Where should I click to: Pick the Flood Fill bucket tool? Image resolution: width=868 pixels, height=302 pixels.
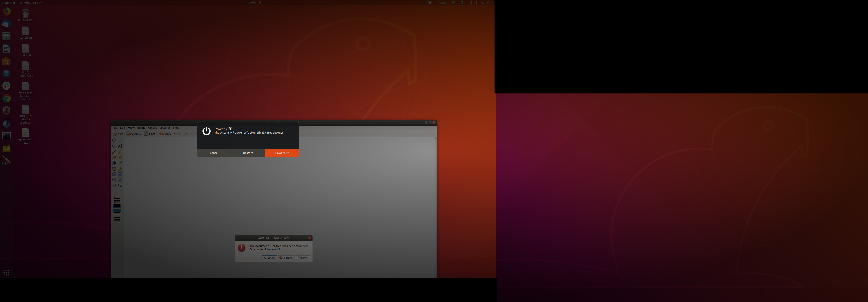(x=114, y=163)
